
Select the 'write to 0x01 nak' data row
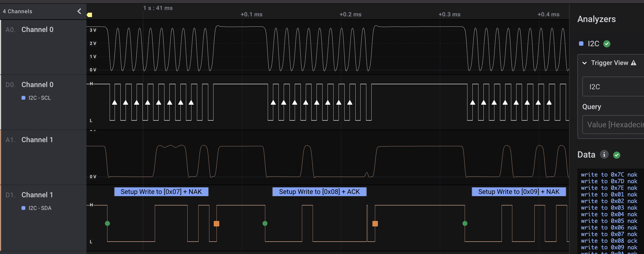(x=609, y=194)
